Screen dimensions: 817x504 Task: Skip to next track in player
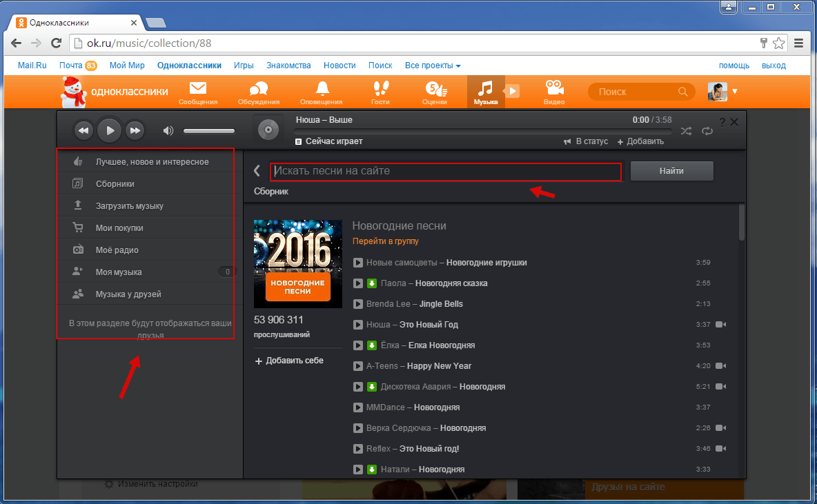click(135, 130)
